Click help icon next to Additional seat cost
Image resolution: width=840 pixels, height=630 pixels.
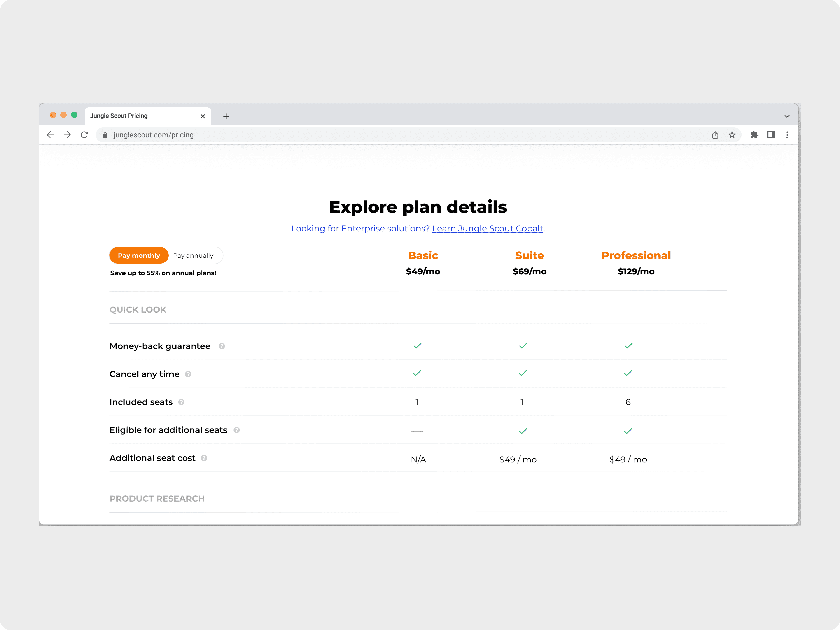(204, 458)
